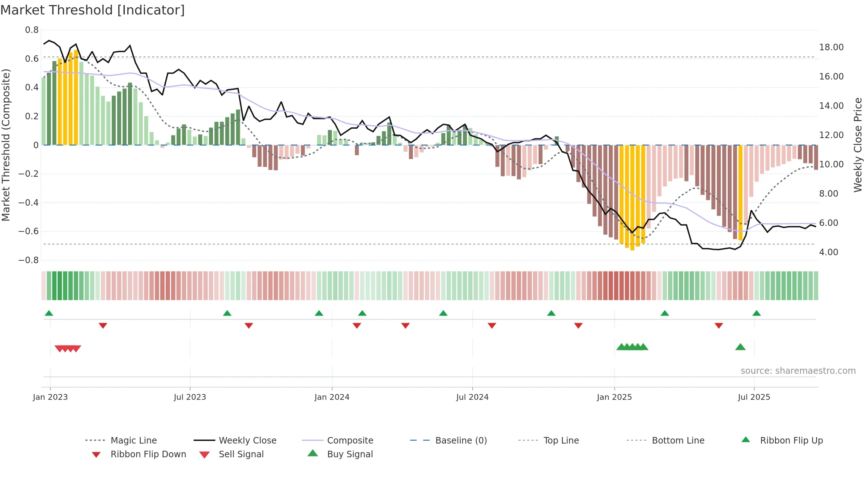Click the ribbon flip up marker in February 2024
The image size is (868, 488).
tap(362, 313)
